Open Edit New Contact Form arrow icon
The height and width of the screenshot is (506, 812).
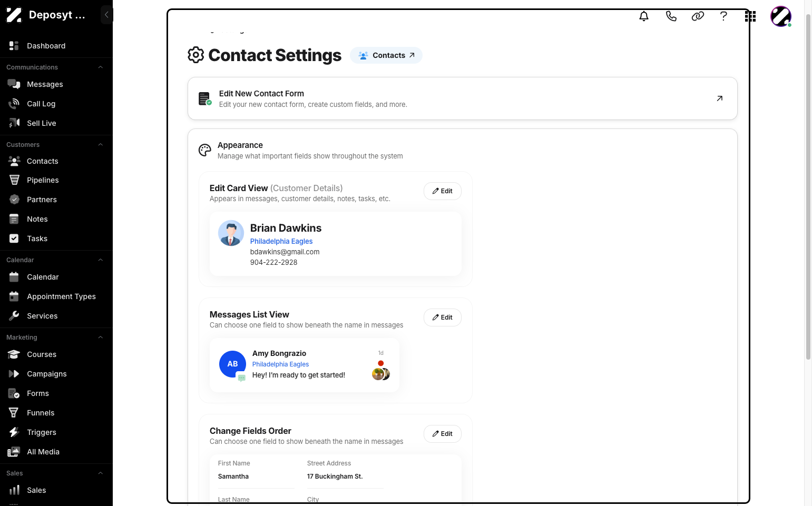point(719,98)
